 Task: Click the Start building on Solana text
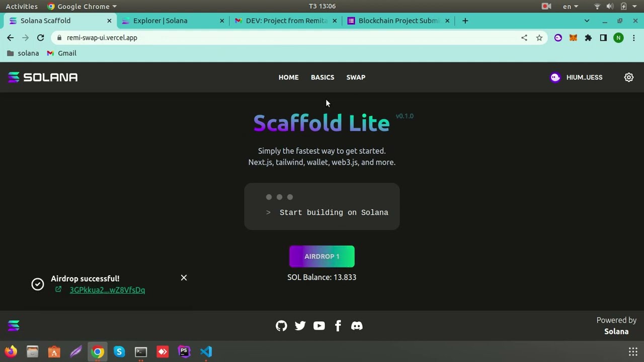tap(334, 213)
